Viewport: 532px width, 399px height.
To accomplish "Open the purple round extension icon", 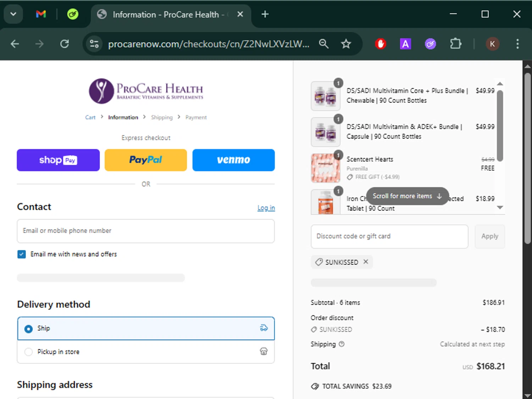I will tap(431, 44).
